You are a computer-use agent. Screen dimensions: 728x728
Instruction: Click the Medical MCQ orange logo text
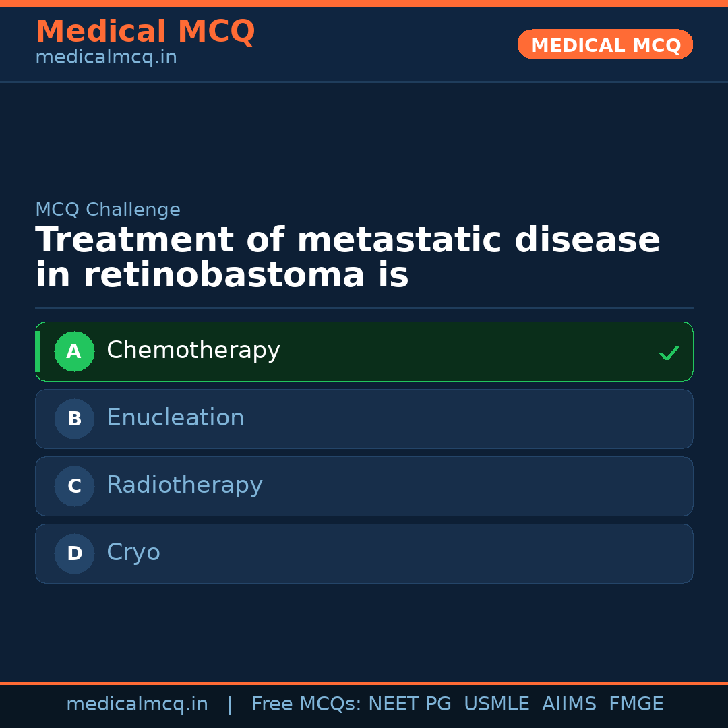[145, 32]
